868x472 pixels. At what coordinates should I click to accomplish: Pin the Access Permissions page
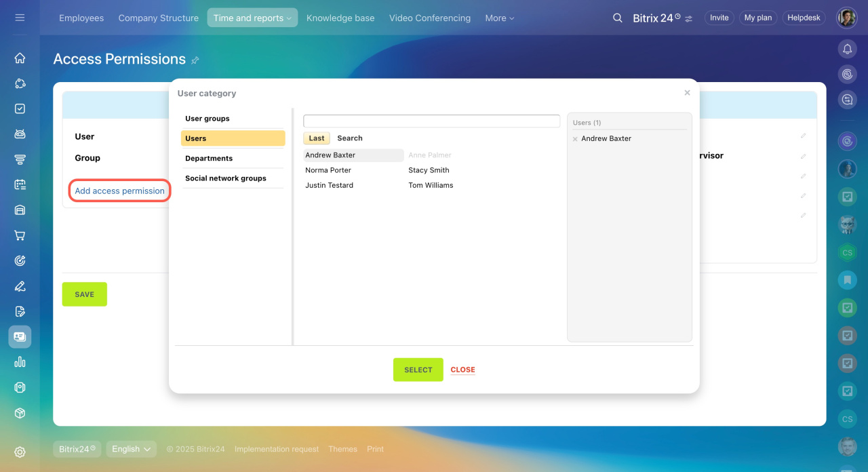195,60
